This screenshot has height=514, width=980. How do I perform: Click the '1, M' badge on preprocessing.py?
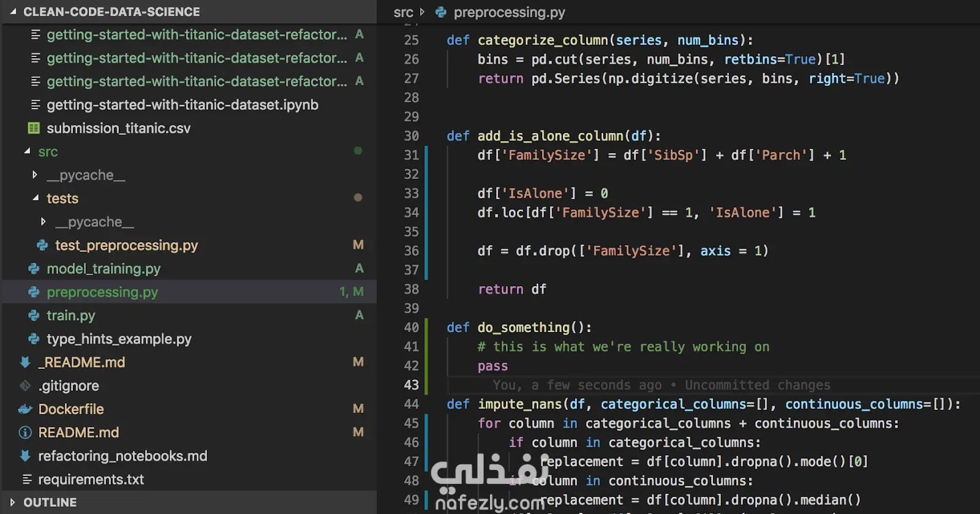pyautogui.click(x=352, y=292)
